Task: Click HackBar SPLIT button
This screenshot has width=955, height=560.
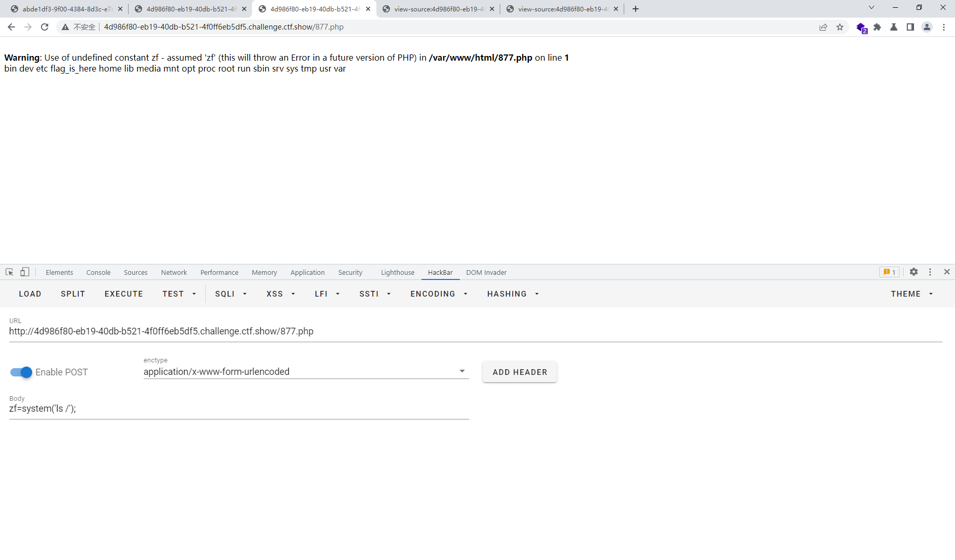Action: 73,294
